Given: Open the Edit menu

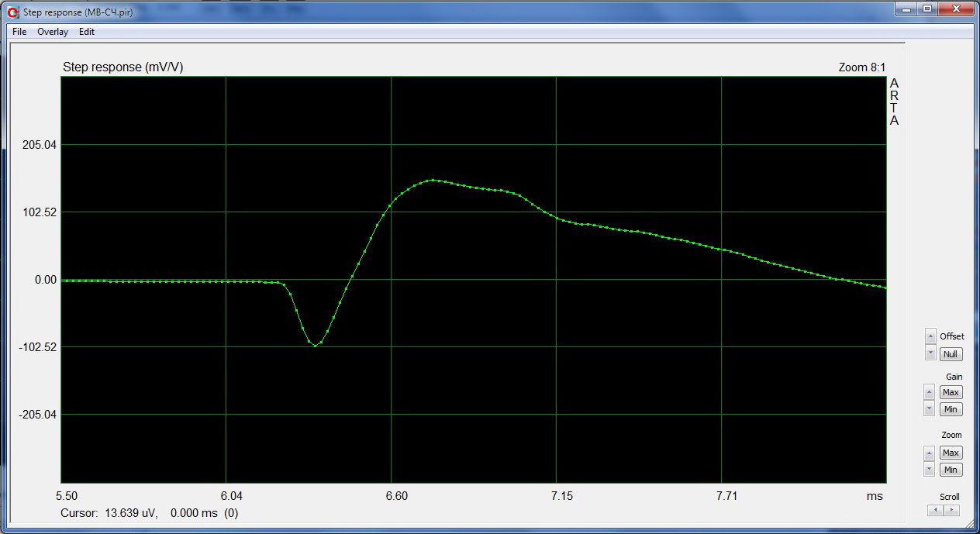Looking at the screenshot, I should tap(87, 32).
